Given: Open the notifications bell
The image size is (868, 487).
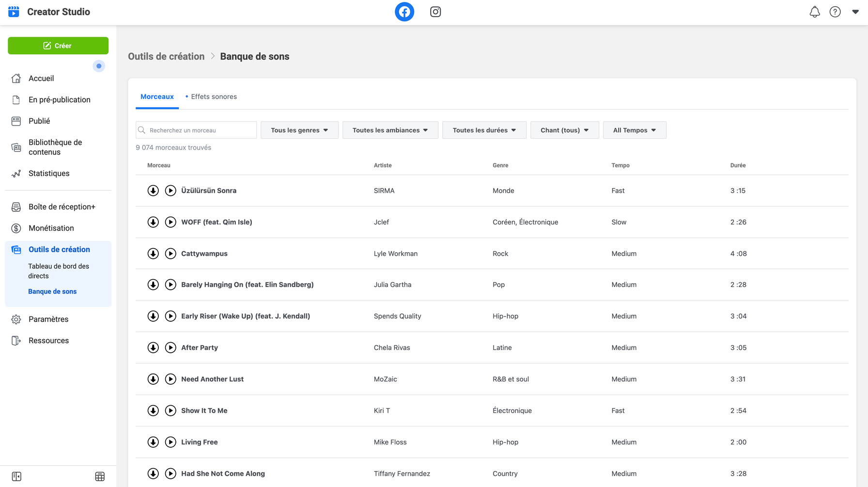Looking at the screenshot, I should (x=815, y=12).
